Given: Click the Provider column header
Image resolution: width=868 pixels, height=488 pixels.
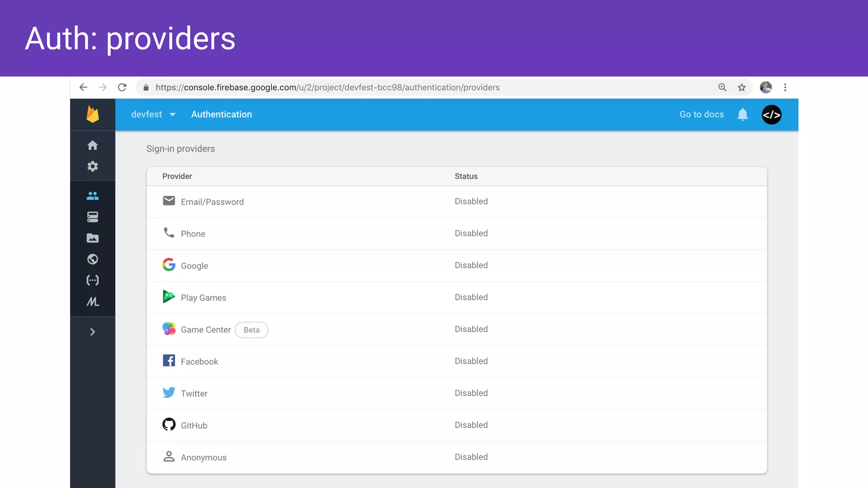Looking at the screenshot, I should tap(177, 176).
